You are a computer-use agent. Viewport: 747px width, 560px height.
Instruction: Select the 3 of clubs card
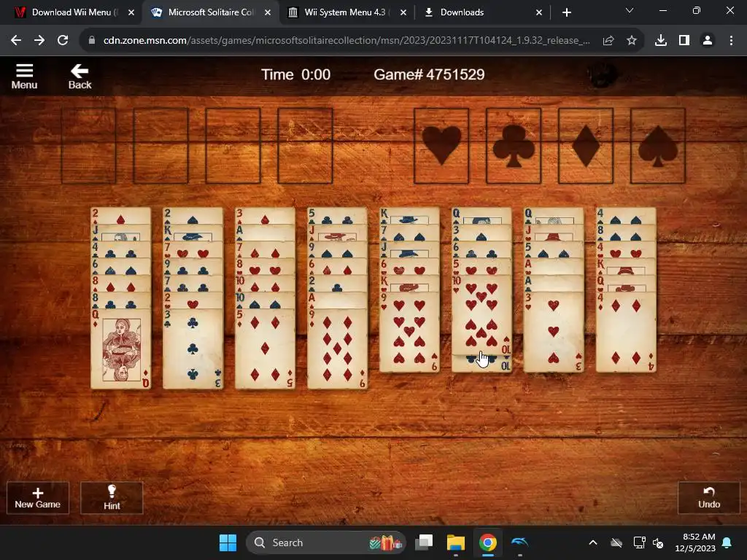[x=193, y=349]
